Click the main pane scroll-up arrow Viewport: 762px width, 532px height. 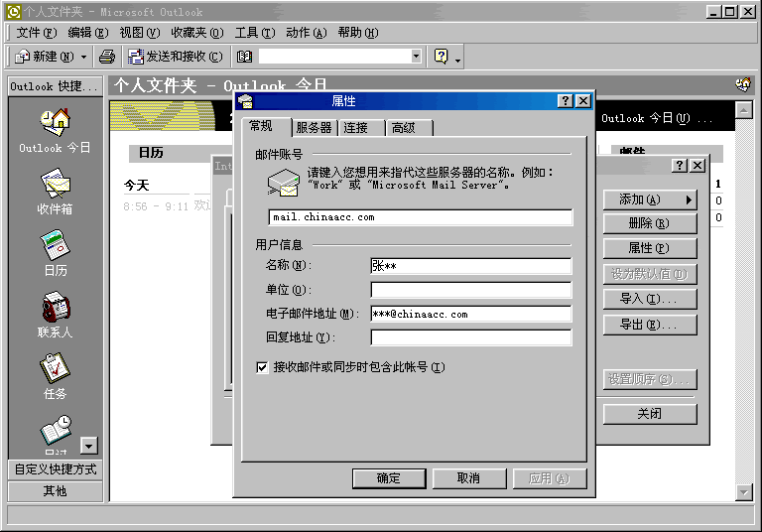743,110
